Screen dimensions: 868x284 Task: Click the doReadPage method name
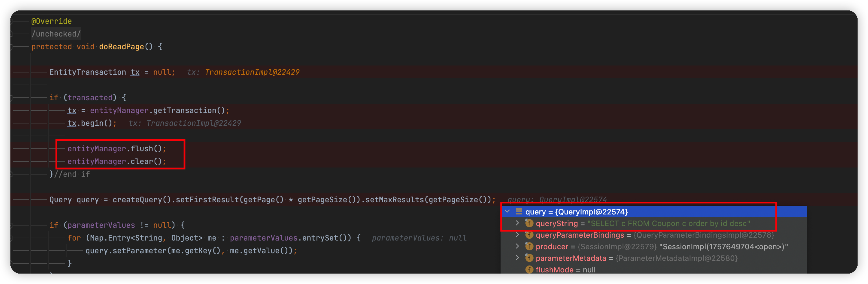click(x=121, y=47)
